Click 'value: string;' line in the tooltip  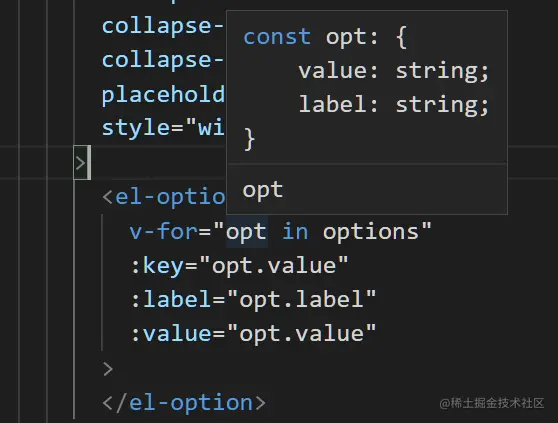(394, 70)
